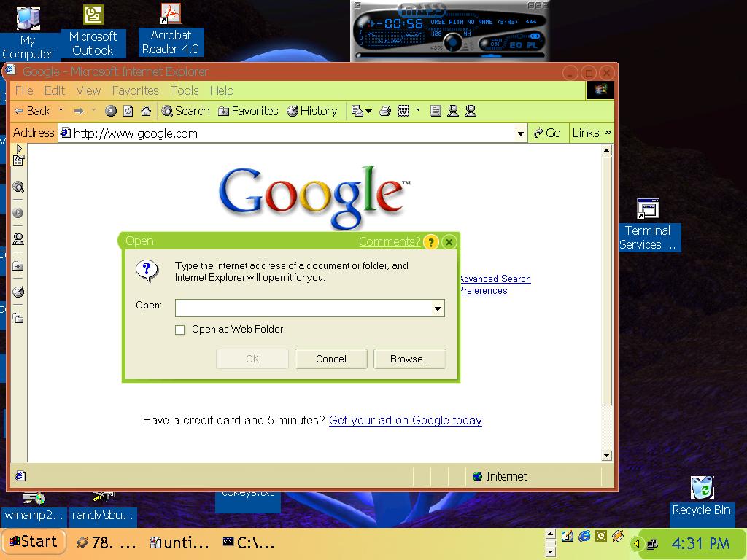
Task: Open the Winamp equalizer with the EQ button
Action: 516,45
